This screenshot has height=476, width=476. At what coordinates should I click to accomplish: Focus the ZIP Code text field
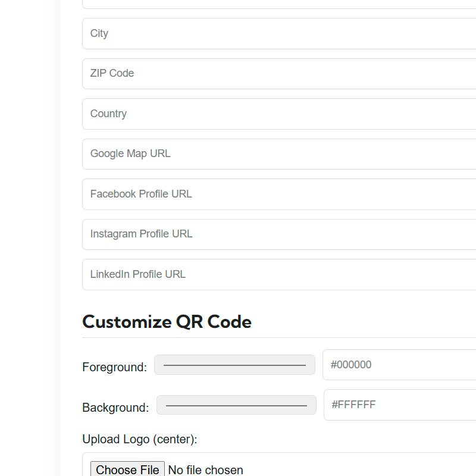point(278,74)
